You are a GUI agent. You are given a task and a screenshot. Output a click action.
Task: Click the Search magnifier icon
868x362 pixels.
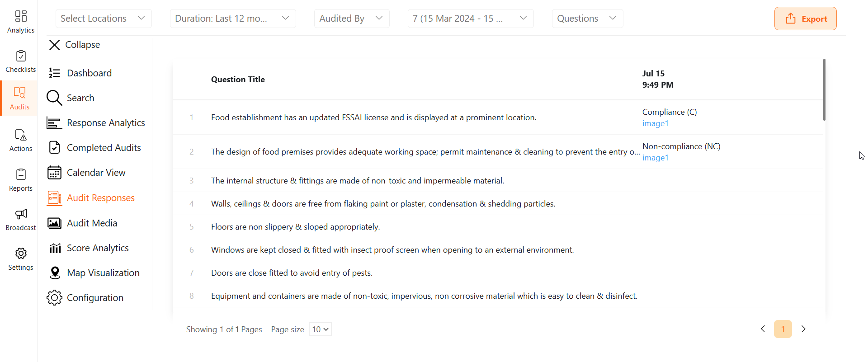point(54,98)
